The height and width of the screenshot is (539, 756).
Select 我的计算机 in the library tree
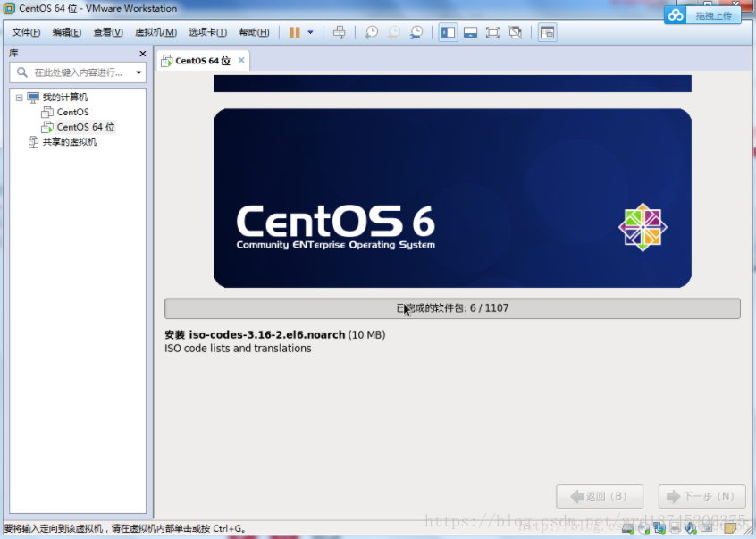point(64,97)
